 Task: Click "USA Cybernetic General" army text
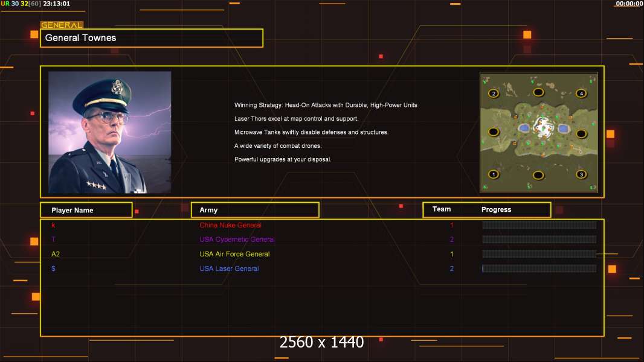tap(237, 240)
